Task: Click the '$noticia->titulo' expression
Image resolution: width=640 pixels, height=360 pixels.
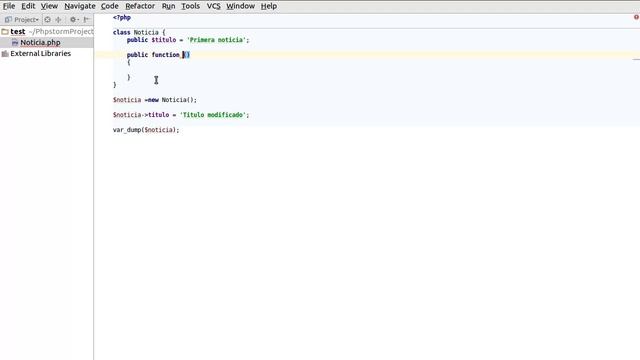Action: (x=141, y=115)
